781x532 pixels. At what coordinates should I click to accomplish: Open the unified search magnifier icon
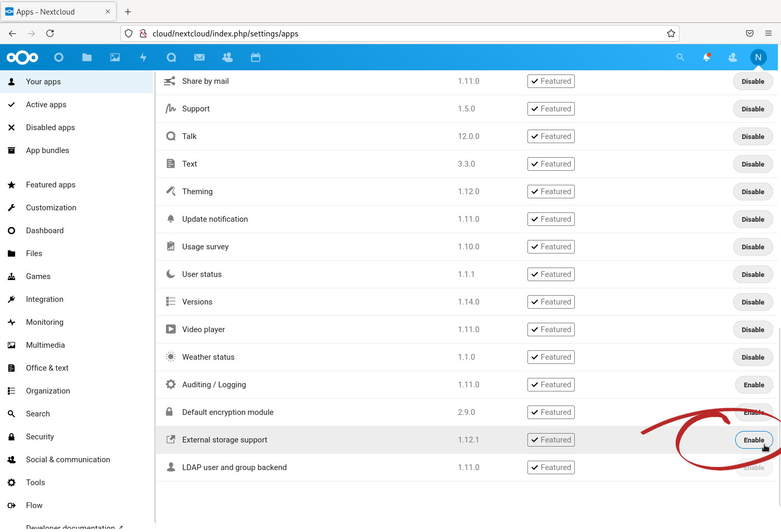point(680,57)
